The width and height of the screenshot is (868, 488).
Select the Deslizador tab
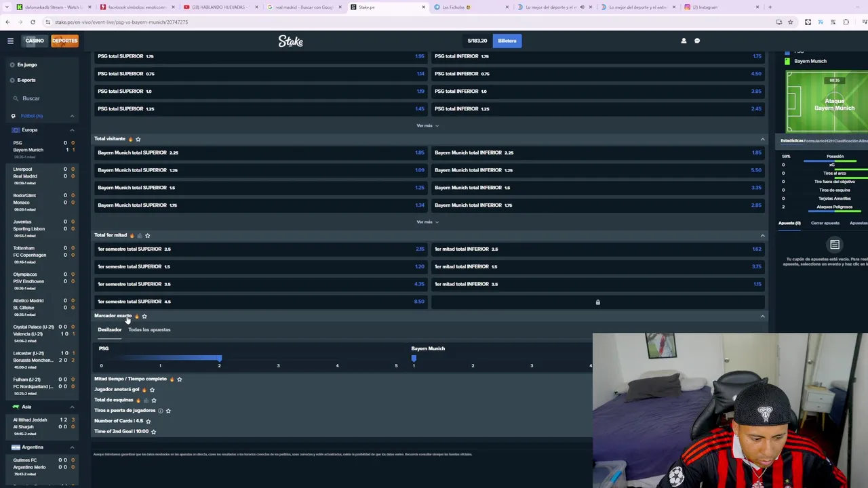click(109, 329)
